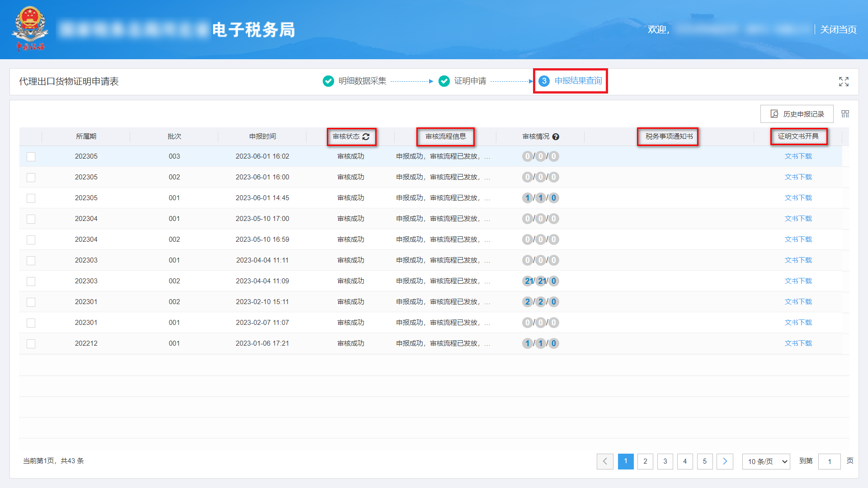868x488 pixels.
Task: Open the 10 条/页 page size dropdown
Action: [766, 461]
